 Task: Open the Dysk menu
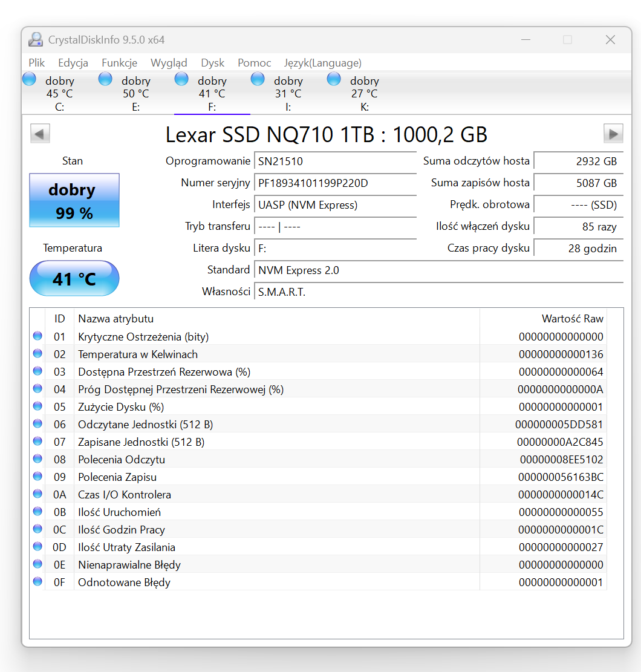(212, 63)
